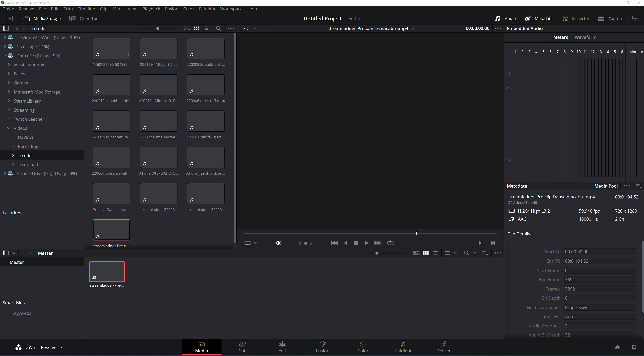This screenshot has width=644, height=356.
Task: Open metadata panel options dots
Action: (627, 186)
